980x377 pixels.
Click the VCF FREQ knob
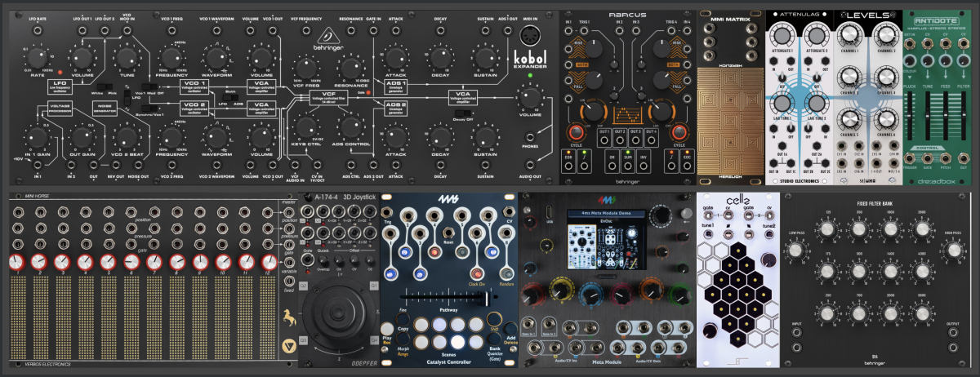306,67
